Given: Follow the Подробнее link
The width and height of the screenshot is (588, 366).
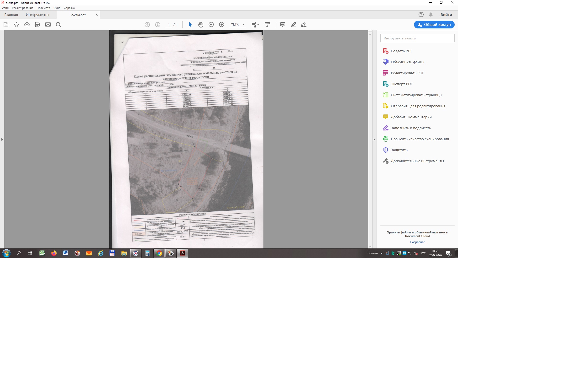Looking at the screenshot, I should [x=417, y=242].
